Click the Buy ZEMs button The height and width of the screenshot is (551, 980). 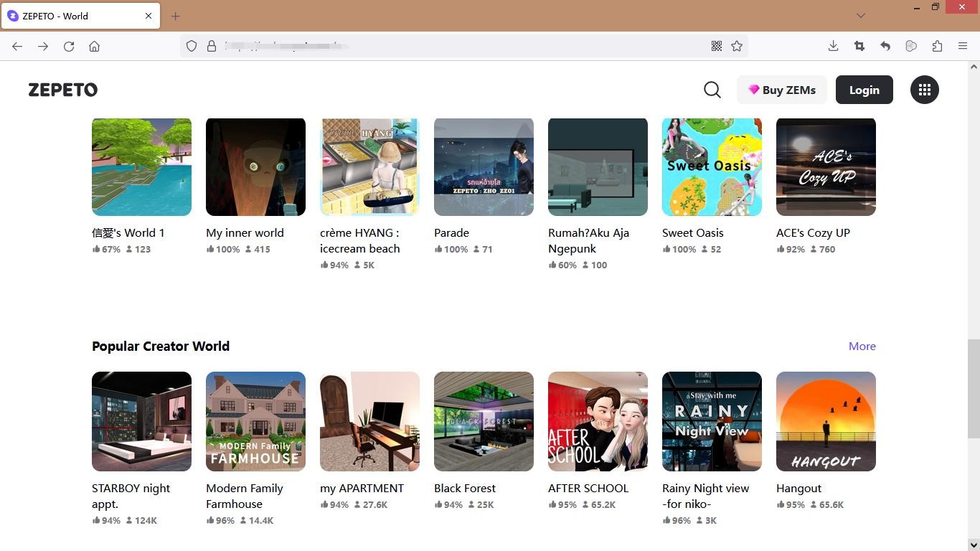coord(782,90)
